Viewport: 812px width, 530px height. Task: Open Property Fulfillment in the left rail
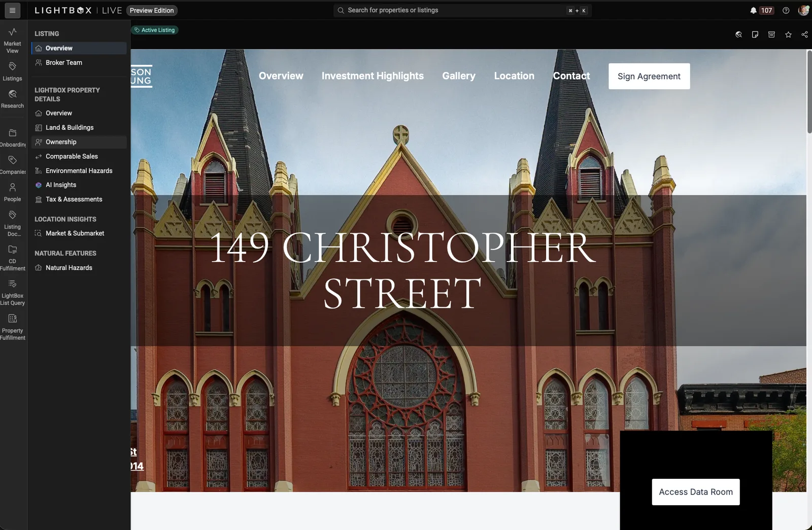pyautogui.click(x=13, y=327)
